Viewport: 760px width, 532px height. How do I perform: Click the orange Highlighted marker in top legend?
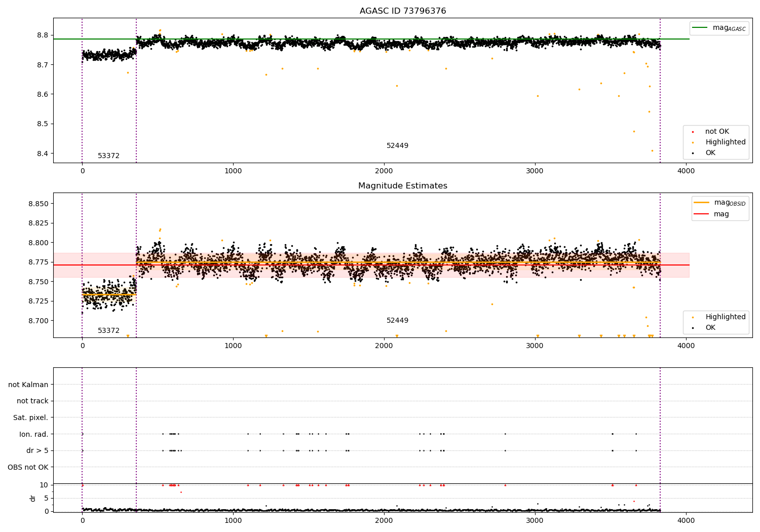(x=693, y=143)
